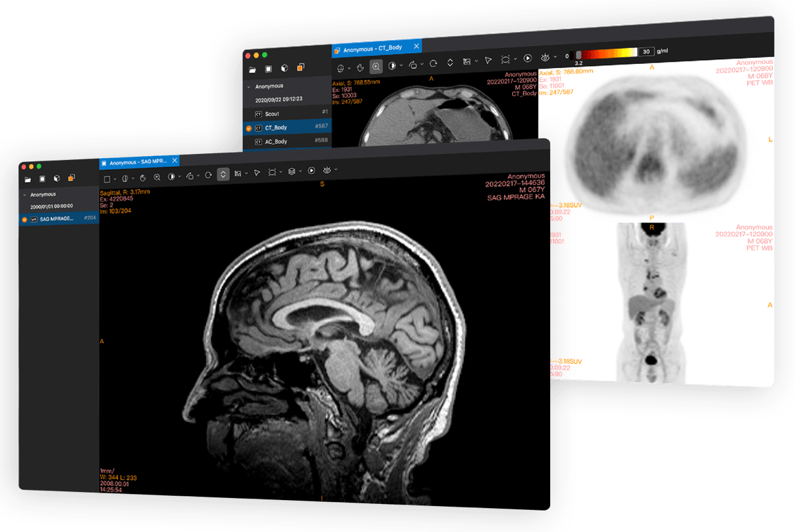The image size is (795, 532).
Task: Click the reset circular arrow in SAG MPRAGE toolbar
Action: pyautogui.click(x=208, y=175)
